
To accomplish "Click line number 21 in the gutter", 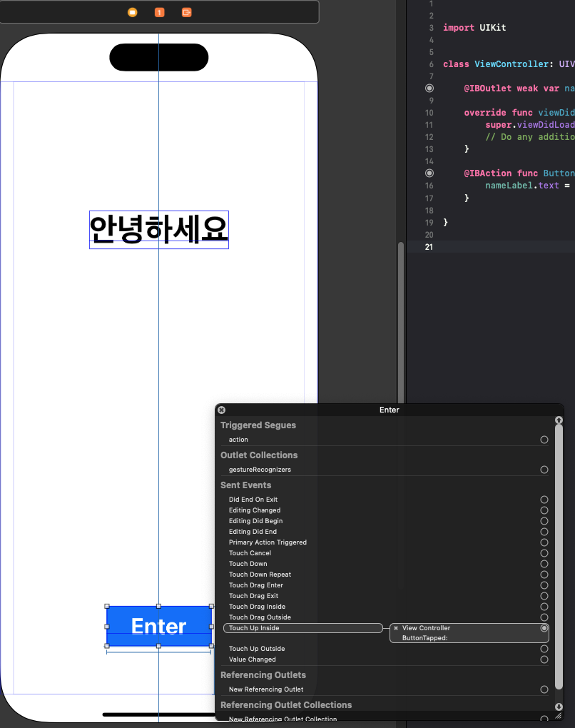I will (x=429, y=247).
